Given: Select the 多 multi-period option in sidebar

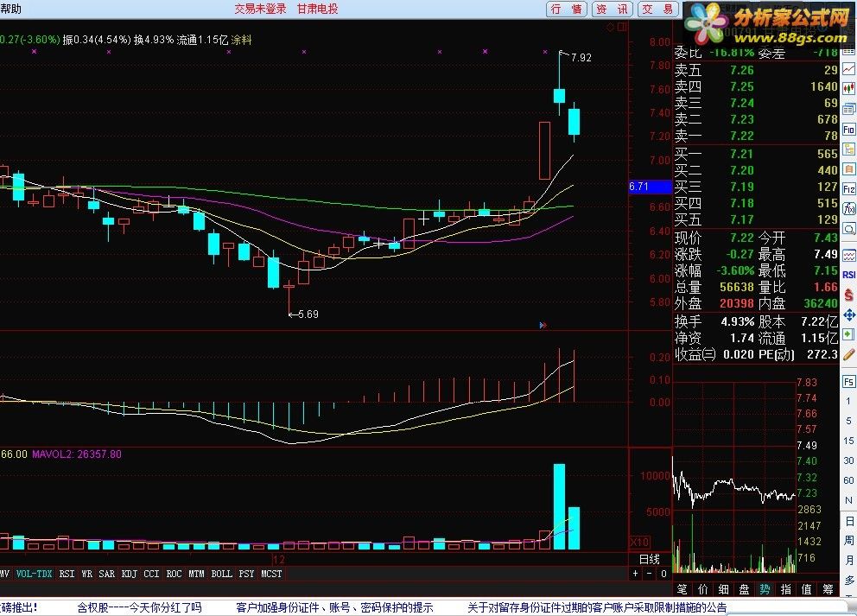Looking at the screenshot, I should tap(849, 580).
